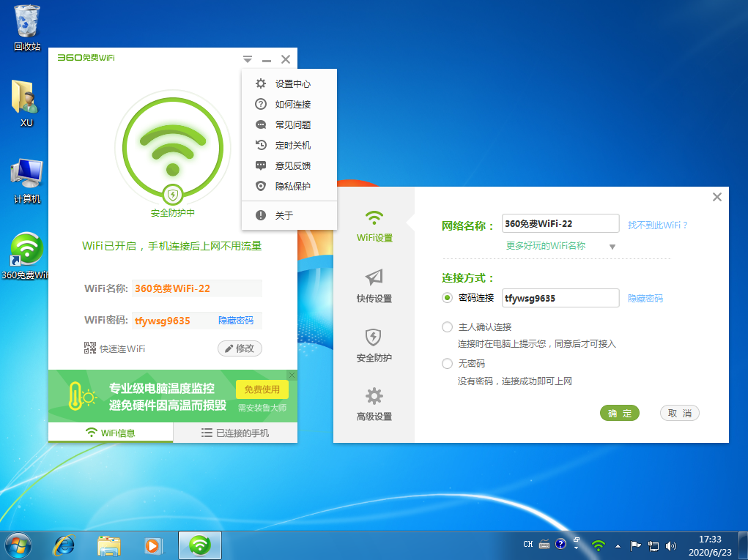Screen dimensions: 748x560
Task: Open 快传设置 paper plane icon
Action: (x=374, y=277)
